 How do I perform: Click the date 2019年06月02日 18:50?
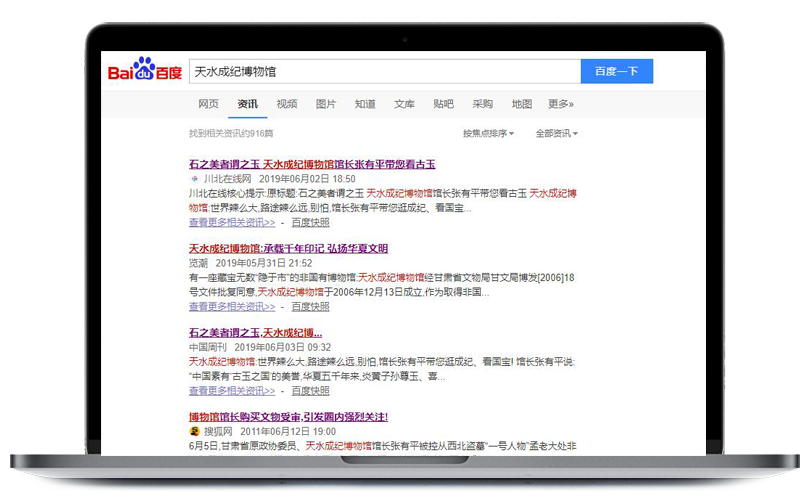(307, 179)
